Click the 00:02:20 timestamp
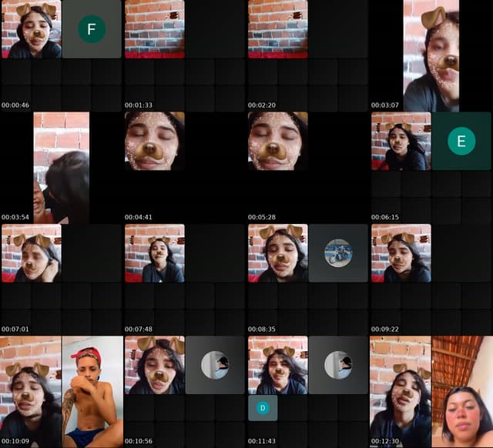This screenshot has width=493, height=448. [262, 105]
